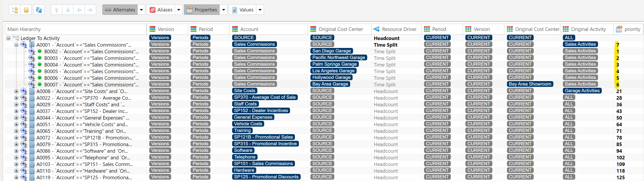Collapse the A0001 Sales Commissions node
Screen dimensions: 644x181
pyautogui.click(x=16, y=45)
